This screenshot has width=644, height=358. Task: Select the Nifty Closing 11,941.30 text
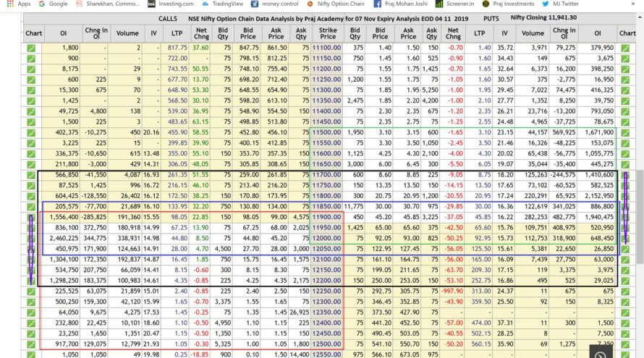[543, 17]
